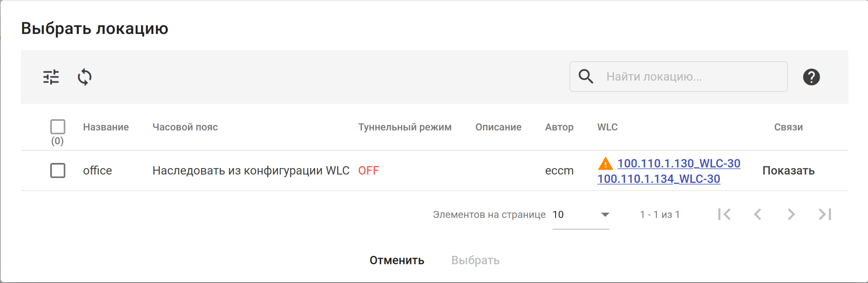Check the office location row checkbox

[58, 171]
